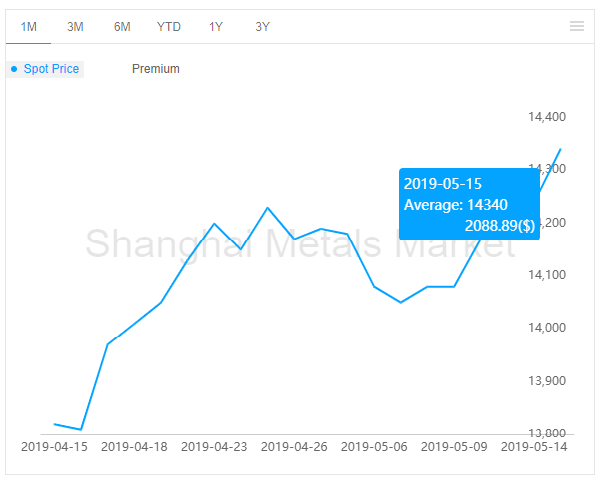
Task: Open the chart hamburger menu icon
Action: pyautogui.click(x=576, y=26)
